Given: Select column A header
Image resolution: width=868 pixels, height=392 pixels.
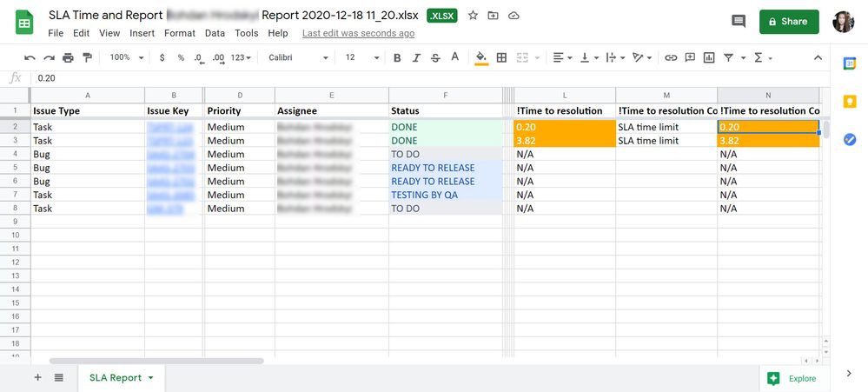Looking at the screenshot, I should [x=88, y=96].
